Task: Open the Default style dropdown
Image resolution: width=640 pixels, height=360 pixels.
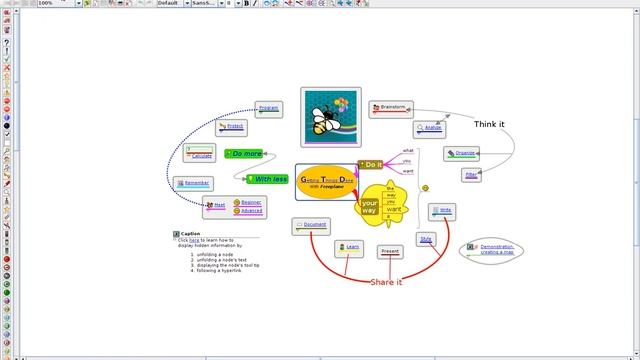Action: 187,3
